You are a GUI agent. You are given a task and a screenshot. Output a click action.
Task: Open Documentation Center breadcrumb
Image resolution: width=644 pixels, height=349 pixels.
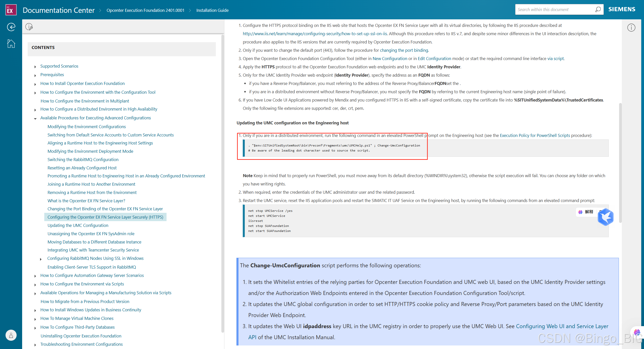coord(59,10)
